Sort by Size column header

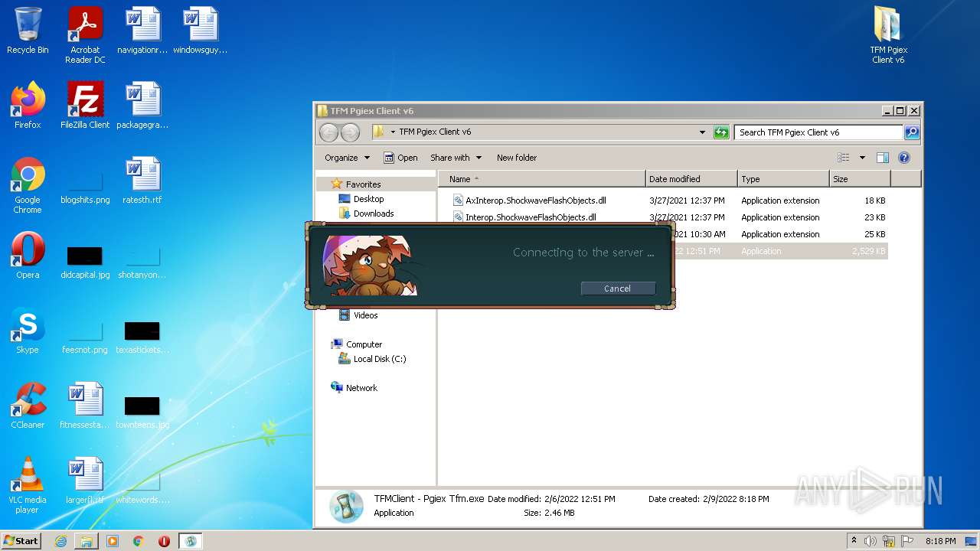click(x=860, y=179)
